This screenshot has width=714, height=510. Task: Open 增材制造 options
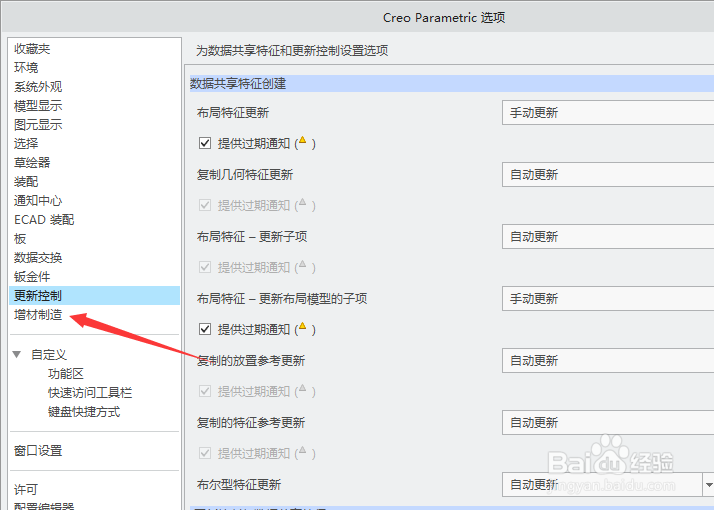pyautogui.click(x=38, y=315)
